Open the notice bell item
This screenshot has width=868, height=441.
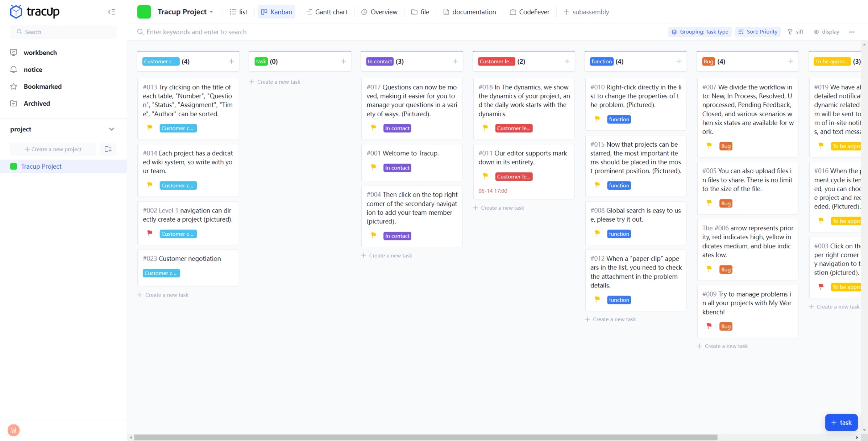pos(33,70)
